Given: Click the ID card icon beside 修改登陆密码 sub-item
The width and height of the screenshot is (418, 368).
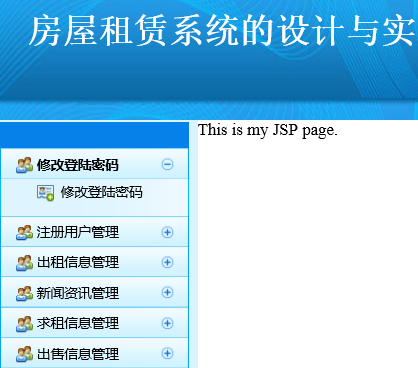Looking at the screenshot, I should pos(45,193).
